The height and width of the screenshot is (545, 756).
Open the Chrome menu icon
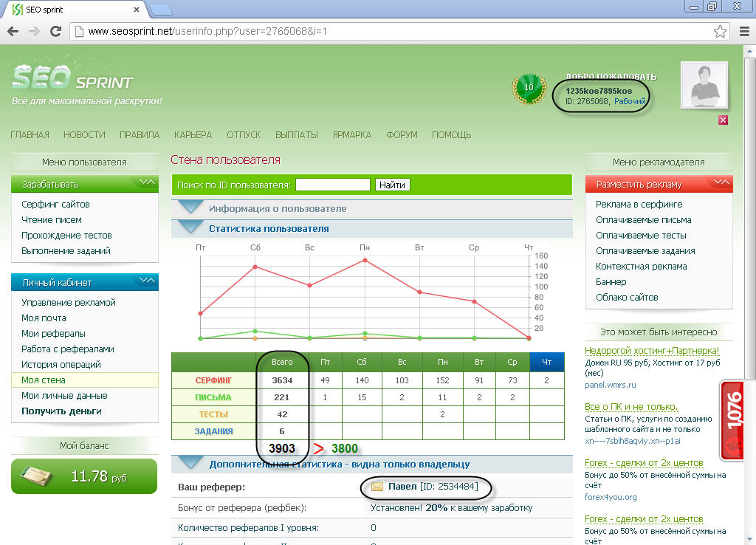point(744,31)
